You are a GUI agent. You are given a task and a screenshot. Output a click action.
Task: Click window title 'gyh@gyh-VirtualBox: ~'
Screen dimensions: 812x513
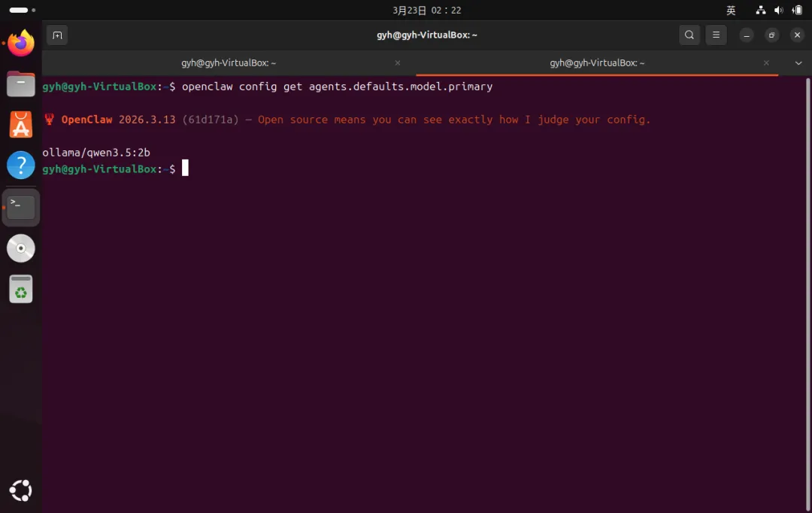pos(427,35)
